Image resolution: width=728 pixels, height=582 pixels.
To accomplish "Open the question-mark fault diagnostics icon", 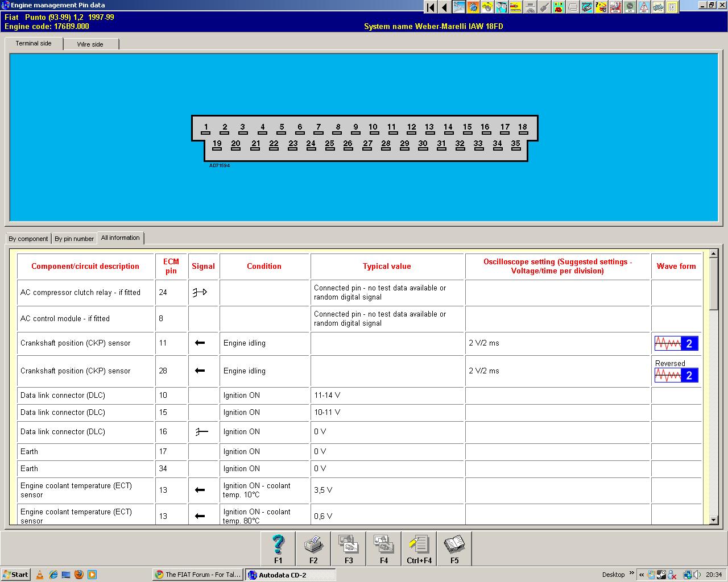I will coord(601,7).
